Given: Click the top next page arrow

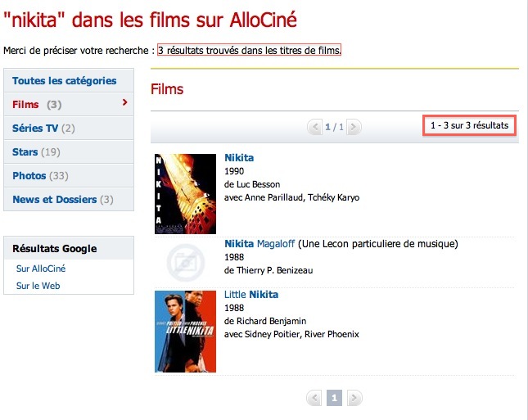Looking at the screenshot, I should pos(354,127).
